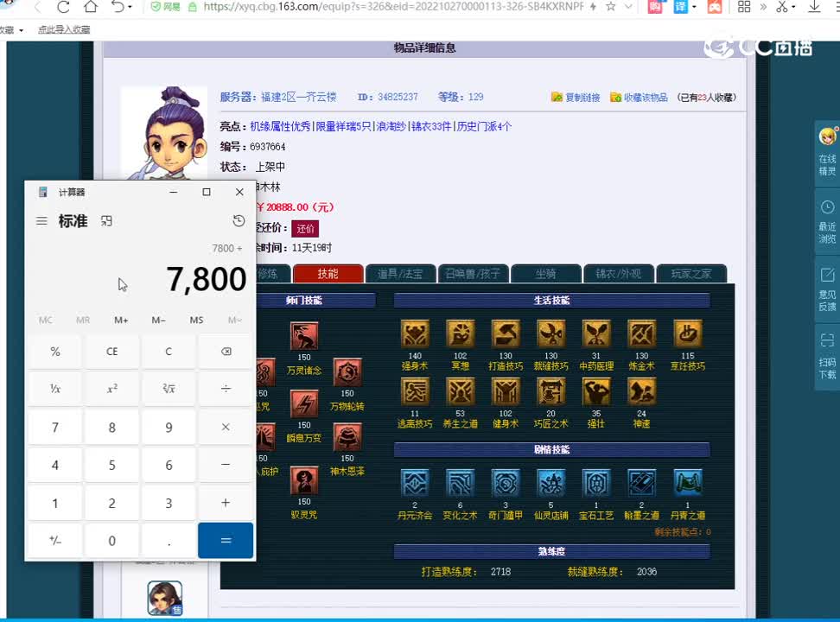Click the browser undo/restore arrow icon
The width and height of the screenshot is (840, 622).
tap(118, 7)
